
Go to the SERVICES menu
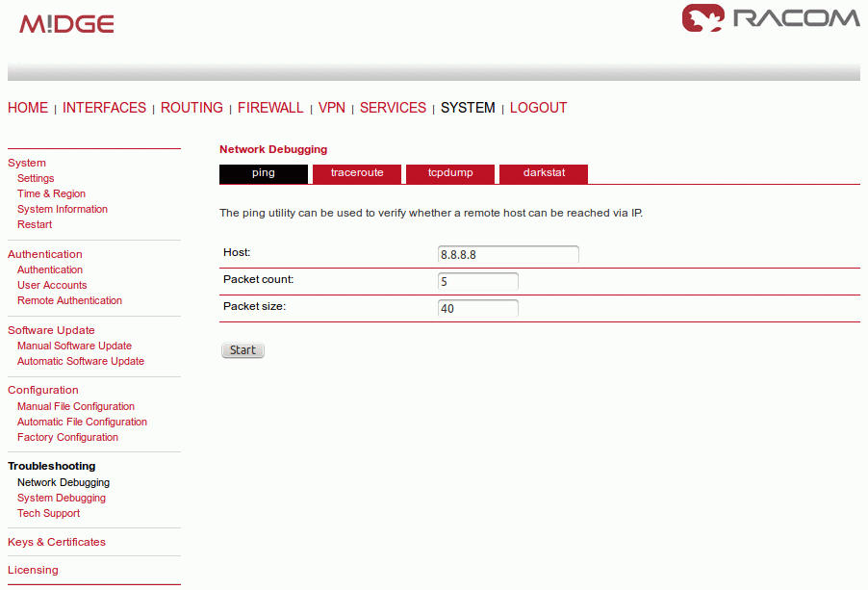[393, 108]
